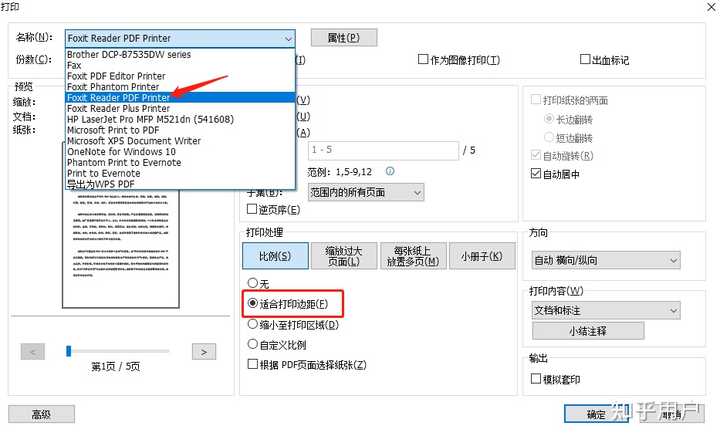This screenshot has height=436, width=720.
Task: Click the info icon beside the page range example
Action: coord(390,171)
